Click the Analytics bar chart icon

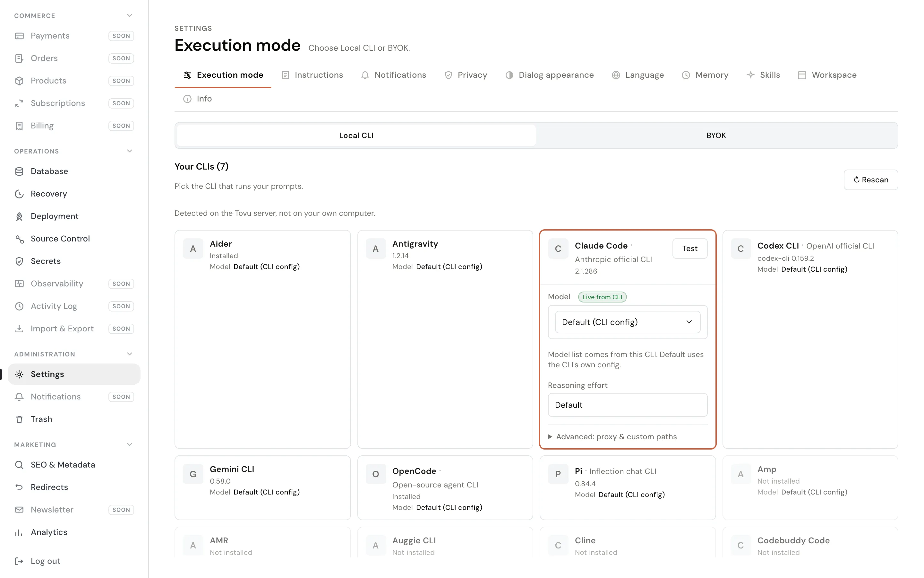(19, 532)
